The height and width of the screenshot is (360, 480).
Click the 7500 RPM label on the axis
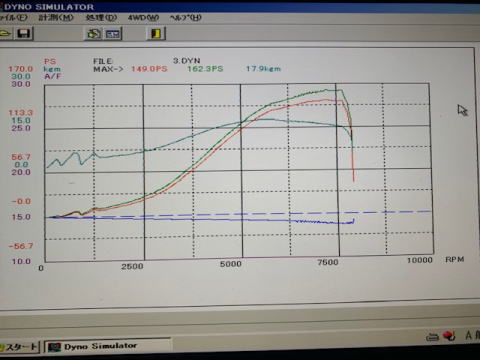pyautogui.click(x=328, y=262)
